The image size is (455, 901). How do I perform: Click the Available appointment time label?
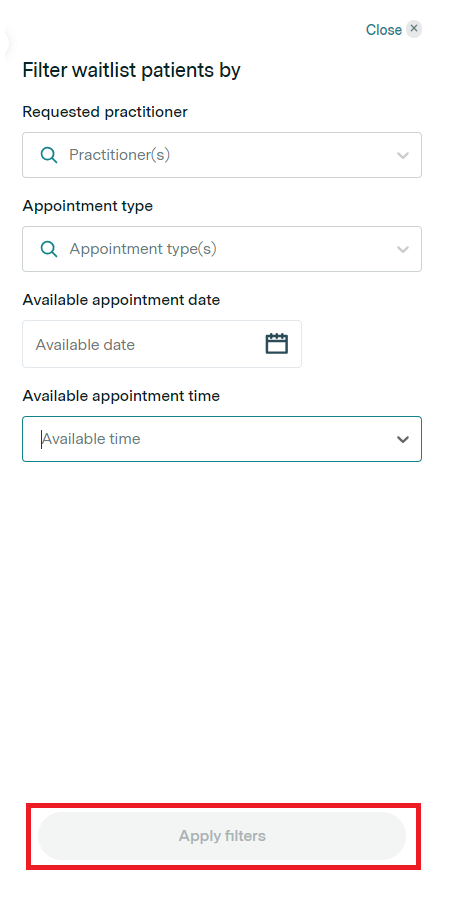[121, 395]
